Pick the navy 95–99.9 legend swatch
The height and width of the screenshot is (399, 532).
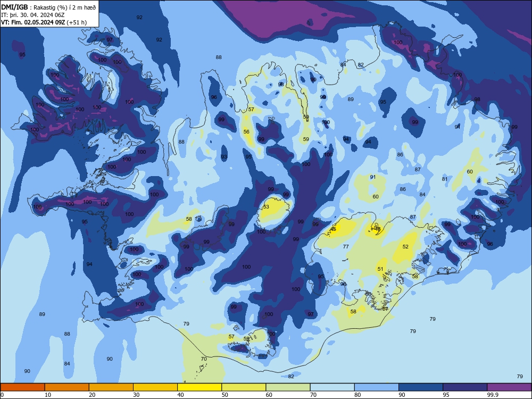coord(465,387)
